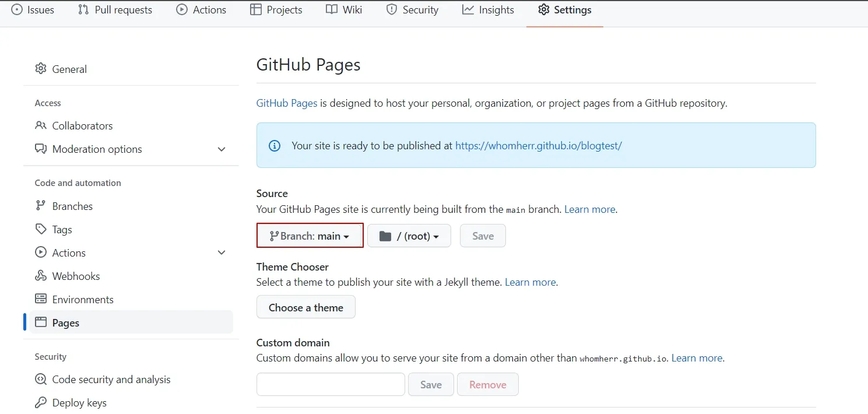Click the Wiki book icon
Screen dimensions: 868x414
332,10
